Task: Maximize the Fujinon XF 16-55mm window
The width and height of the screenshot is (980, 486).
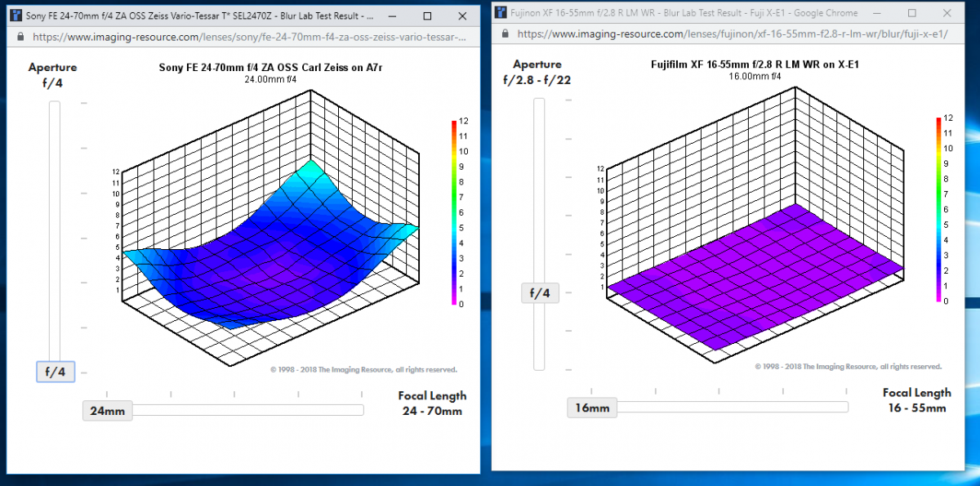Action: (912, 13)
